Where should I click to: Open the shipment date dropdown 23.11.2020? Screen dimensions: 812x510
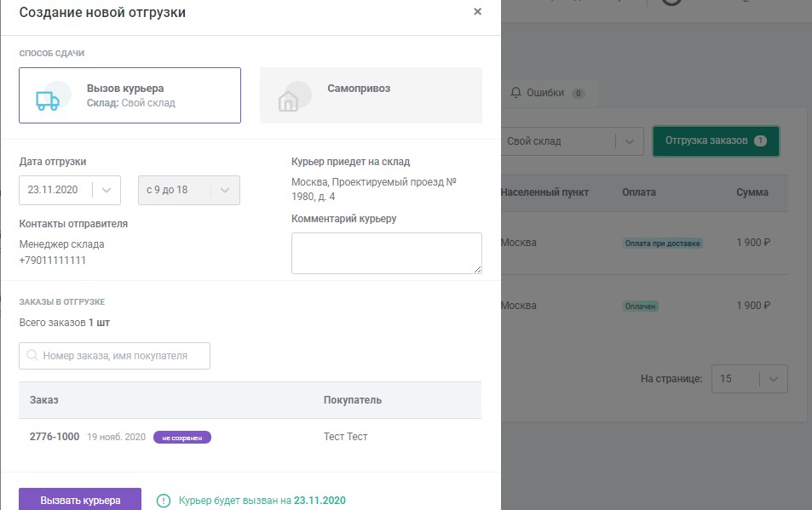70,190
